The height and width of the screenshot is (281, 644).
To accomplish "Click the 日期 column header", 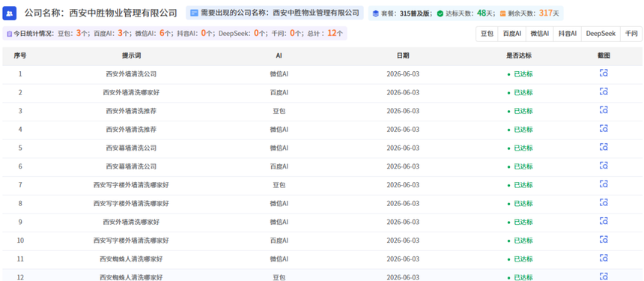I will (x=403, y=56).
